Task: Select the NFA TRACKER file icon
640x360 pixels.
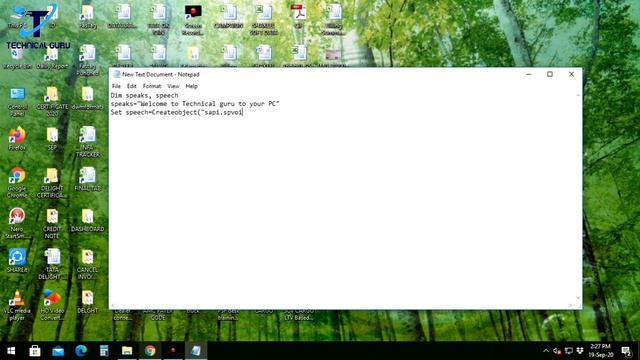Action: pos(87,142)
